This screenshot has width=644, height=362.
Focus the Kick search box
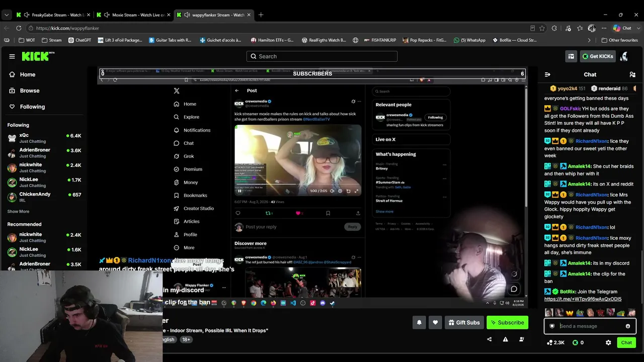click(322, 56)
